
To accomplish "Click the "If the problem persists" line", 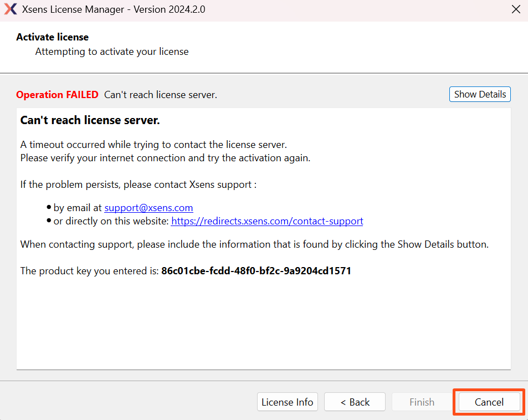I will tap(138, 185).
